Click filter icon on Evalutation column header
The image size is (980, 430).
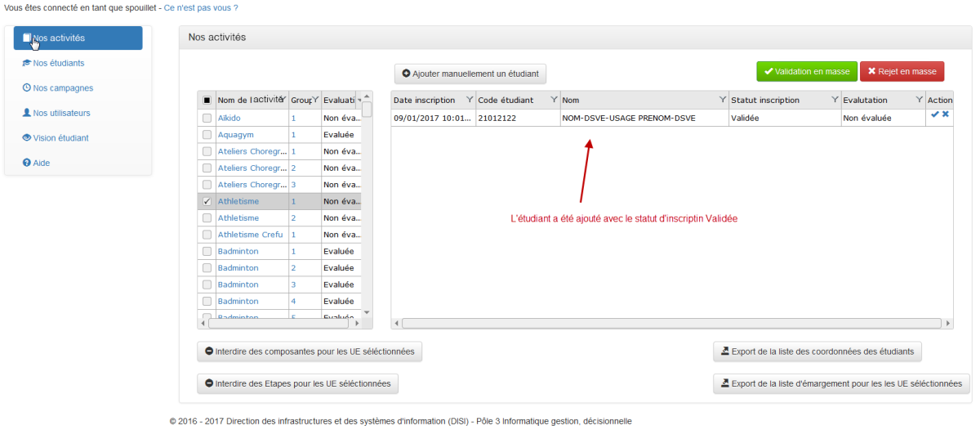(918, 100)
